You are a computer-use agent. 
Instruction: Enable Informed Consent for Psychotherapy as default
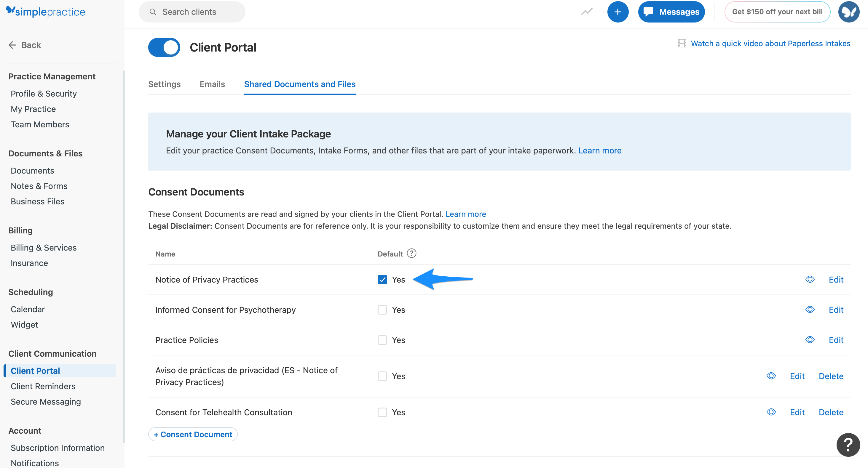click(x=382, y=310)
